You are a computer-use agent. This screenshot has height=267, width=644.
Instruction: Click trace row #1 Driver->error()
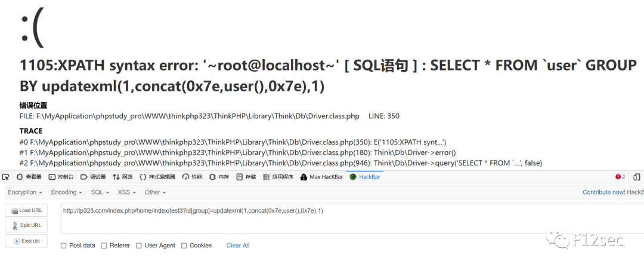[238, 153]
